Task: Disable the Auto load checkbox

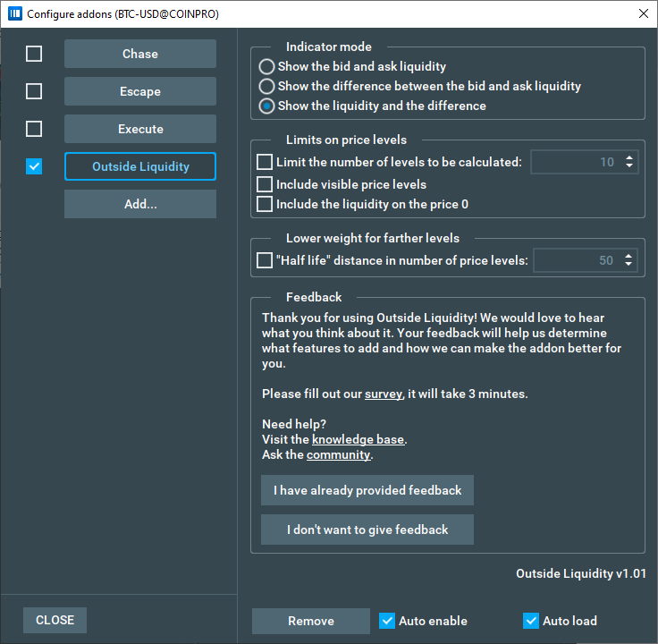Action: click(x=531, y=621)
